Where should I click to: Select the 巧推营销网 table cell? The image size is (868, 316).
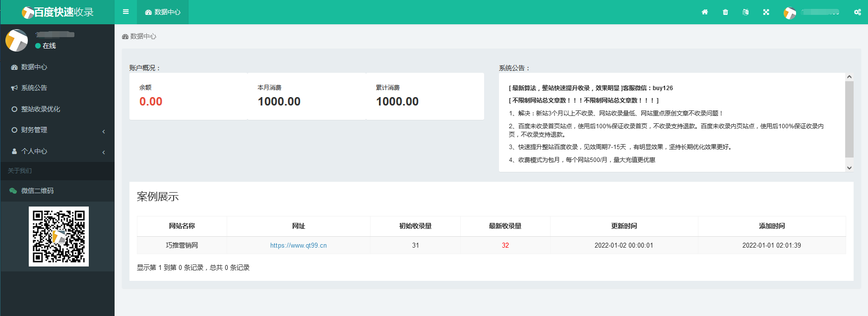182,245
